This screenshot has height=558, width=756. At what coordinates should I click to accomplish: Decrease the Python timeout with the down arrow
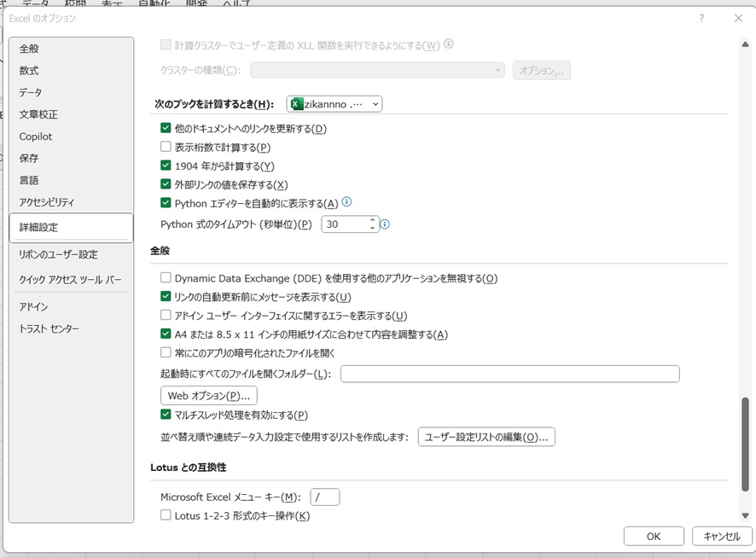(372, 228)
